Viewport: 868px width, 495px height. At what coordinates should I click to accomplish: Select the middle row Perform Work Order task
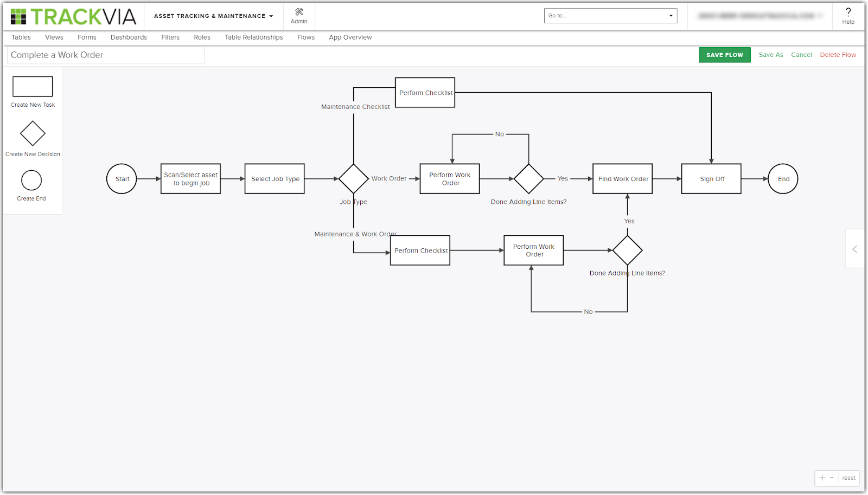(x=450, y=179)
